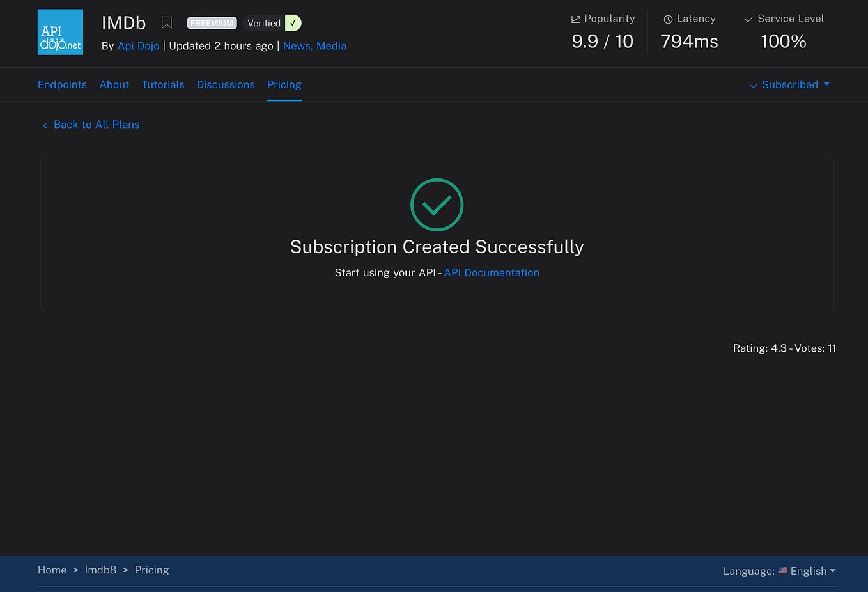Image resolution: width=868 pixels, height=592 pixels.
Task: Click Back to All Plans
Action: click(x=97, y=125)
